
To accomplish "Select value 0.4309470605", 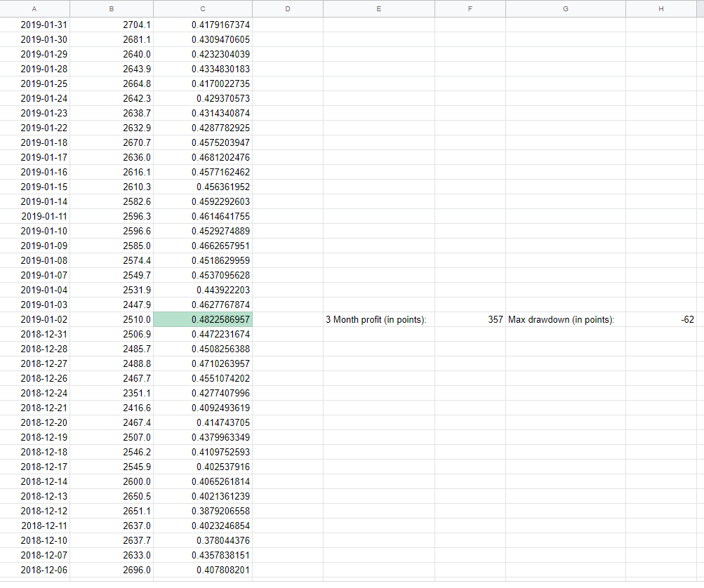I will coord(202,39).
